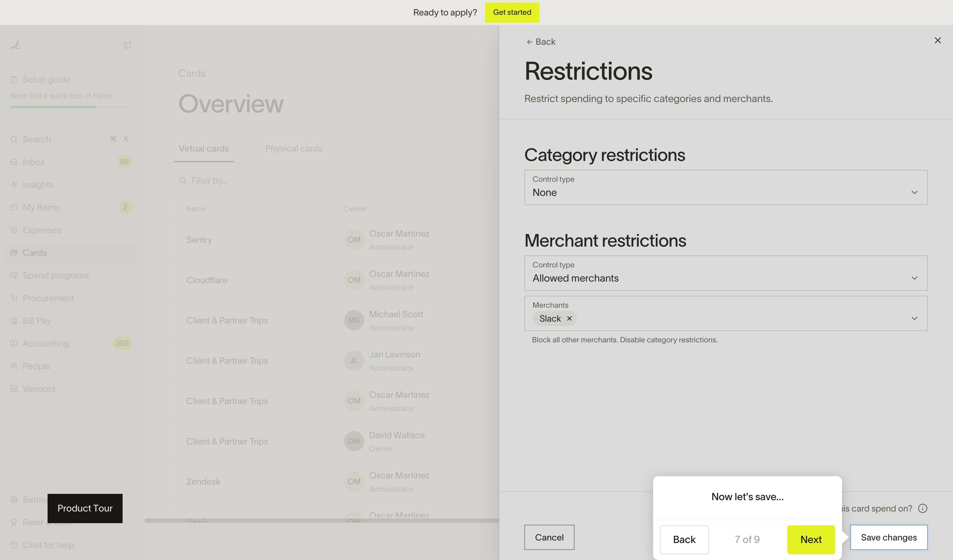Click Save changes button
Screen dimensions: 953x560
(889, 537)
